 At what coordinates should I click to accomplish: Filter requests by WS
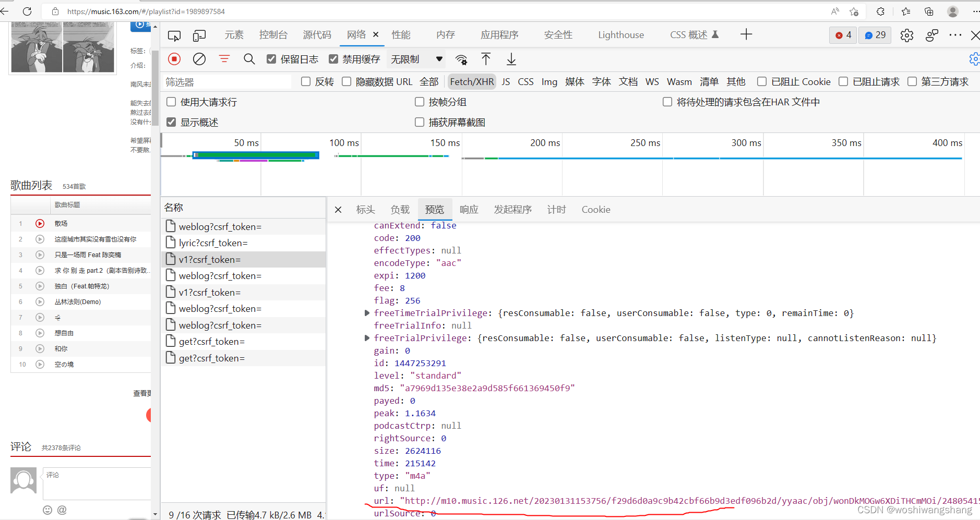(x=652, y=82)
